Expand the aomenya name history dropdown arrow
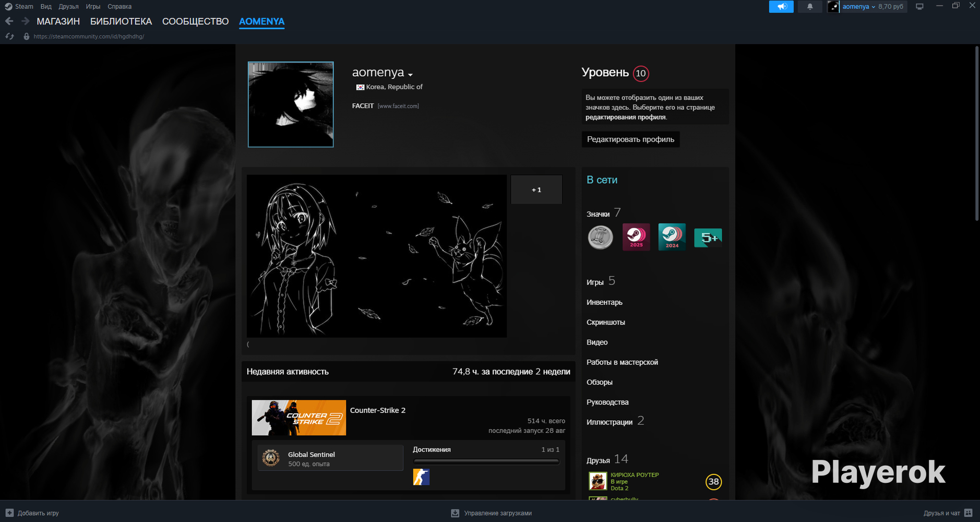The image size is (980, 522). click(411, 75)
